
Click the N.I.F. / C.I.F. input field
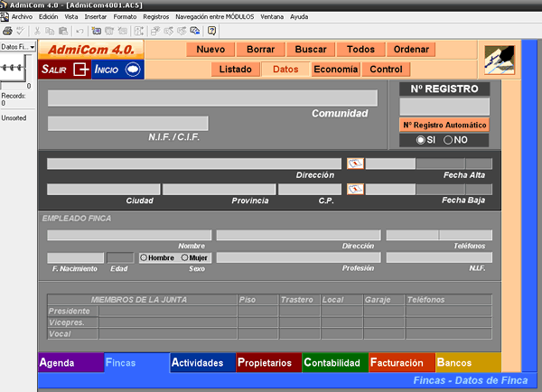click(128, 124)
